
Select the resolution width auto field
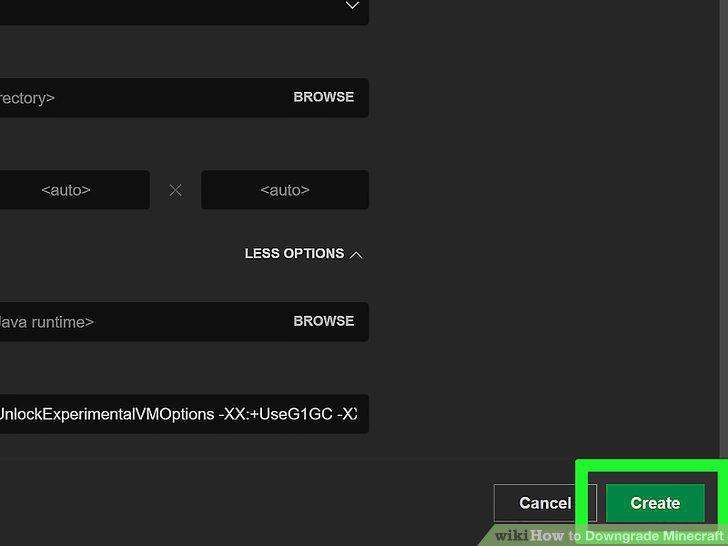pos(75,190)
